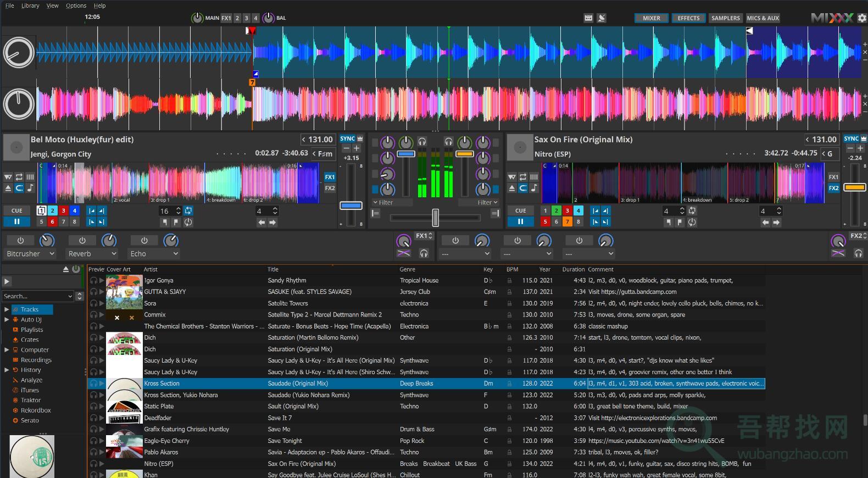Toggle FX2 assignment on left deck
Screen dimensions: 868x478
[x=330, y=188]
